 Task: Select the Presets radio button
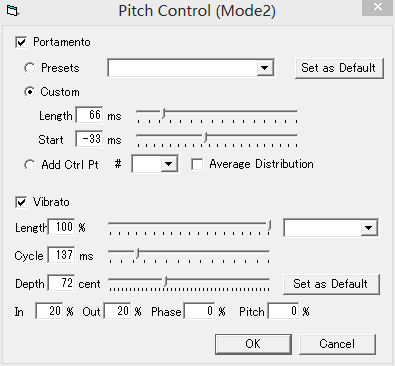[x=30, y=68]
